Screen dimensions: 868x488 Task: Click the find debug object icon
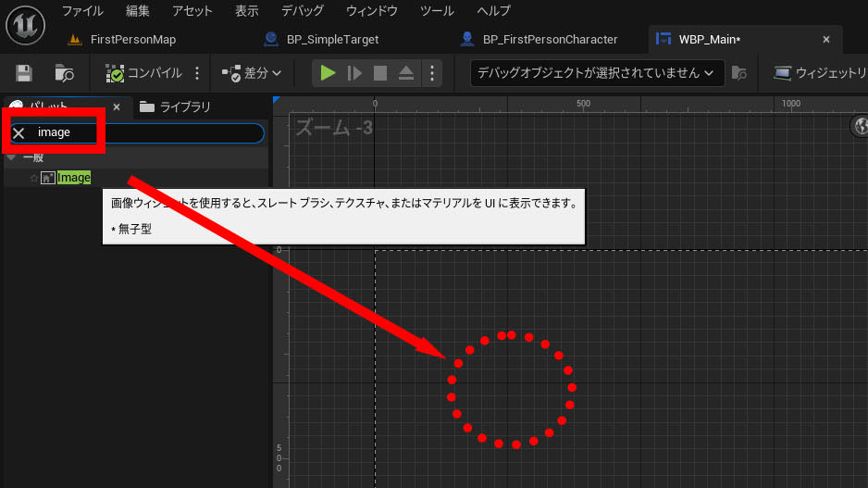point(738,73)
